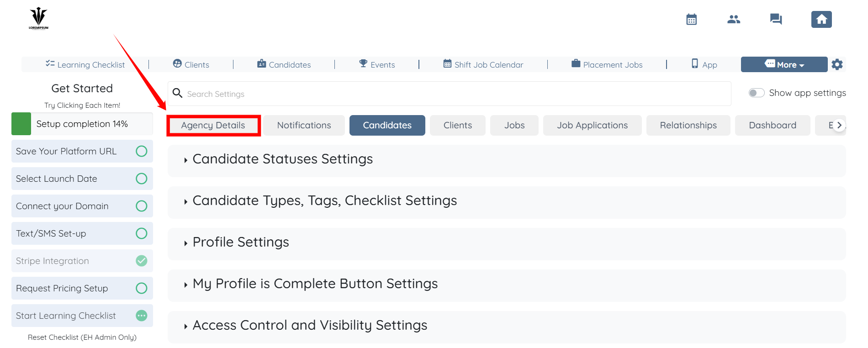Click the LoremIpsum logo

coord(39,19)
